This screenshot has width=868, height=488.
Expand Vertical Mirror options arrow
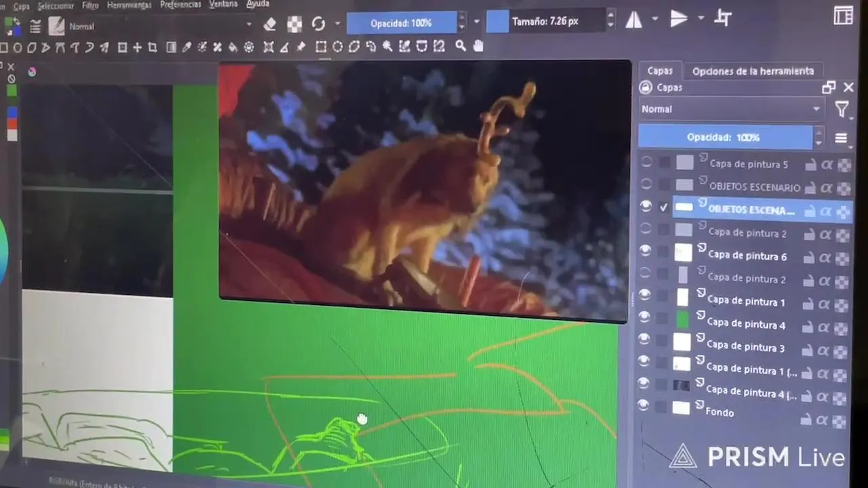click(701, 18)
